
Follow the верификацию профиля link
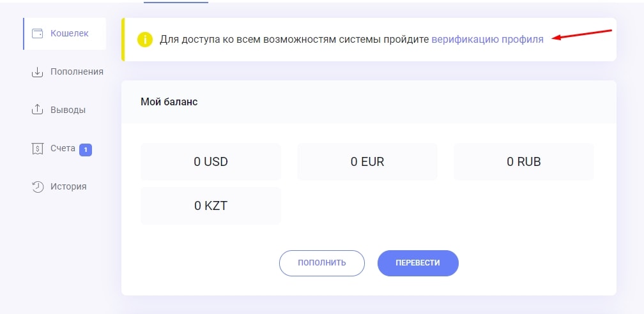(487, 40)
